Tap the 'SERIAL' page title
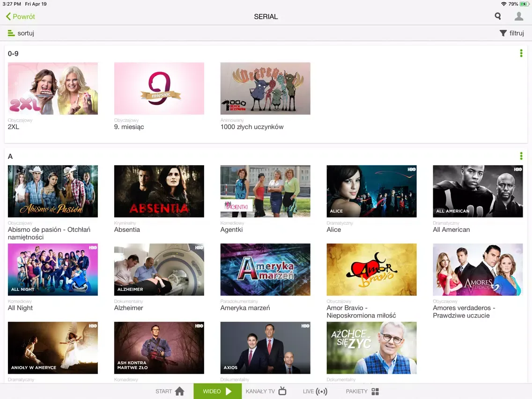 tap(266, 16)
